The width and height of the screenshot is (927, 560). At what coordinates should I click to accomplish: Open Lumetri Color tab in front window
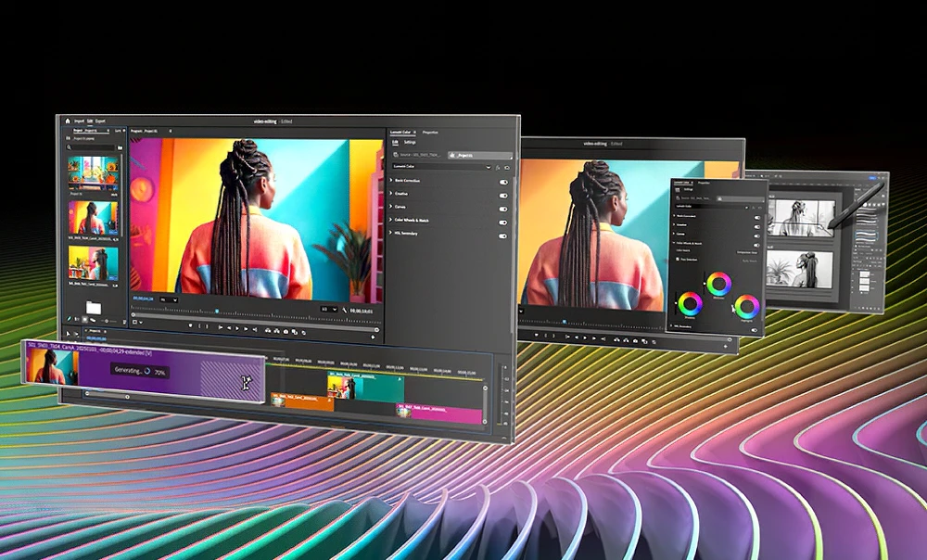403,133
